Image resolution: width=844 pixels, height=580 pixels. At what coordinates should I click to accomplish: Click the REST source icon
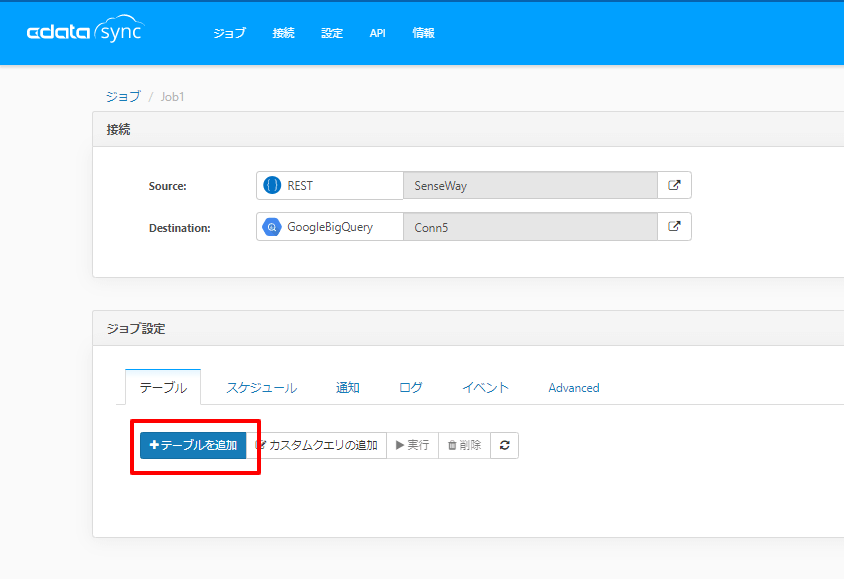[272, 186]
